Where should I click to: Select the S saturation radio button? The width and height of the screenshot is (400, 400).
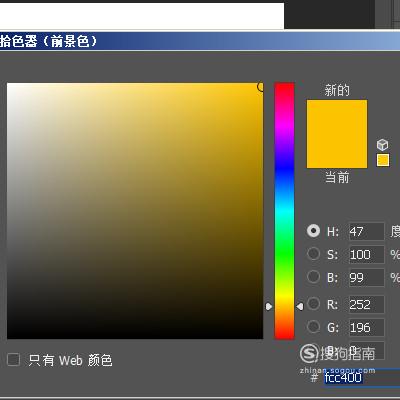[313, 254]
